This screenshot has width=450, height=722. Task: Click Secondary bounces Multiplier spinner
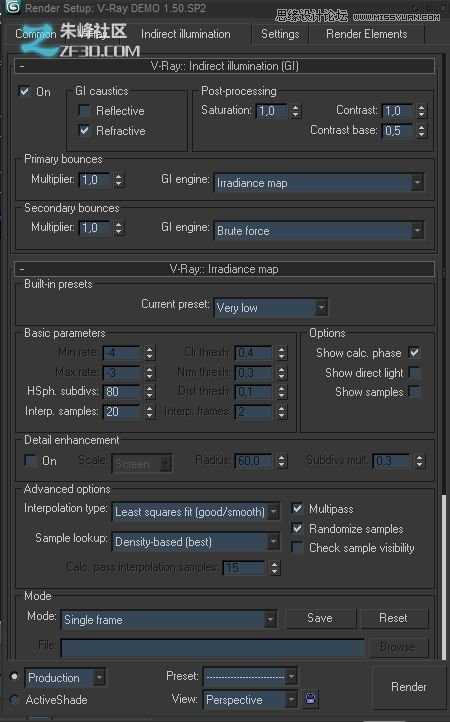119,228
